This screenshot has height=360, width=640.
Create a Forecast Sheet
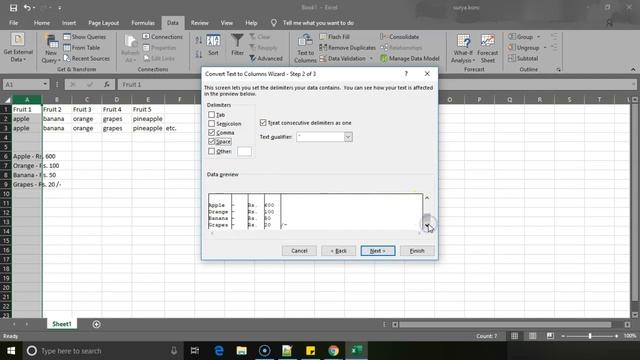(x=487, y=49)
